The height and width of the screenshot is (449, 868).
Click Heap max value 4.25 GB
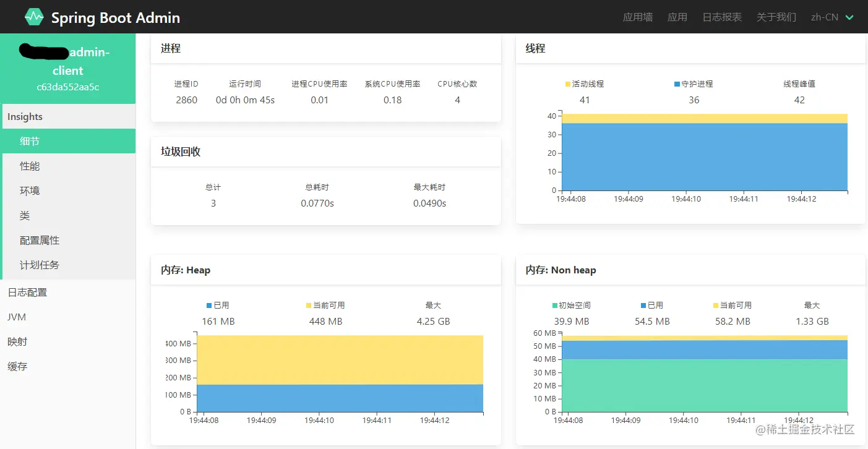tap(433, 322)
